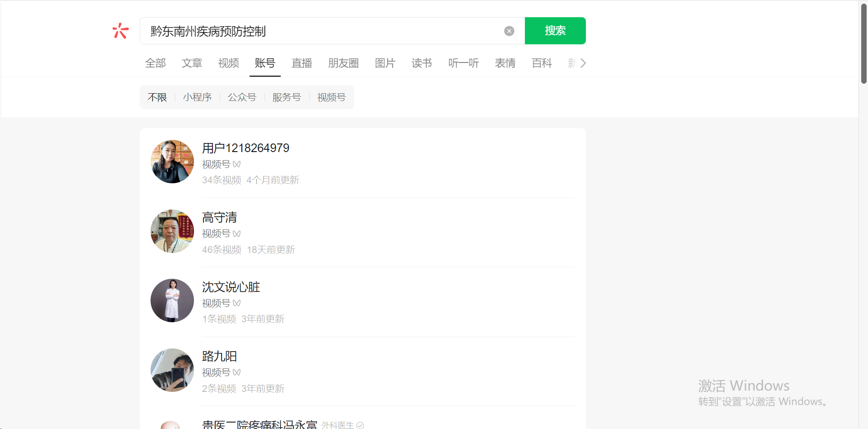
Task: Click 视频号 icon under 高守清
Action: pos(237,234)
